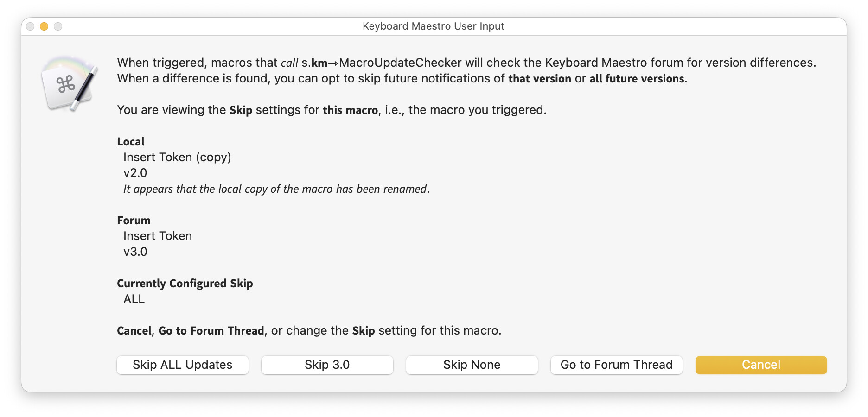
Task: Click the Local heading
Action: (x=131, y=141)
